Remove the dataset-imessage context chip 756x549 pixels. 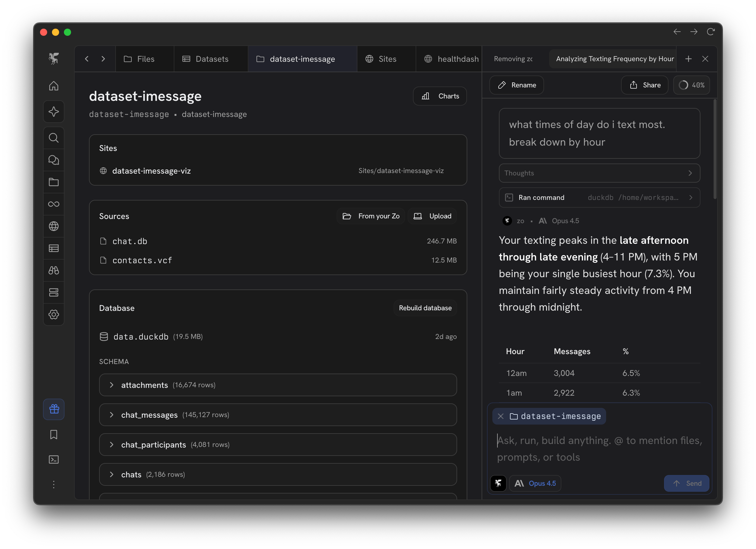point(501,416)
